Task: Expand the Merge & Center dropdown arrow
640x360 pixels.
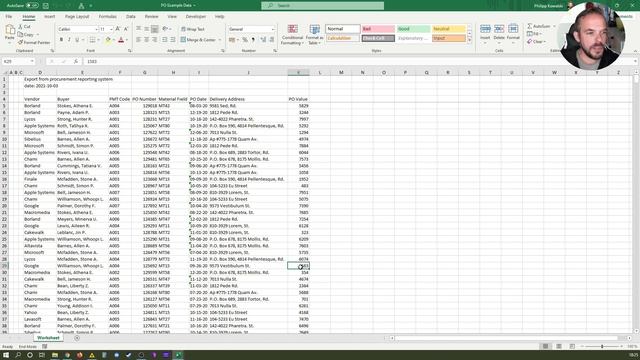Action: click(x=220, y=40)
